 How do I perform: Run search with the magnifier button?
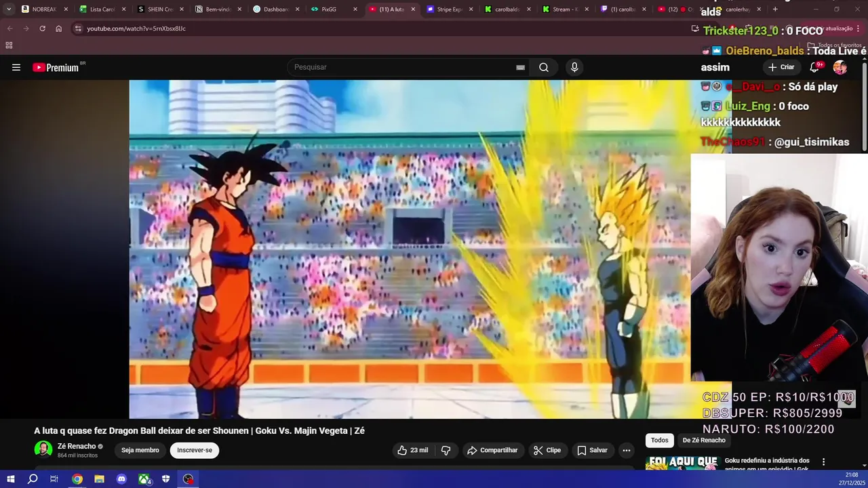pyautogui.click(x=544, y=67)
